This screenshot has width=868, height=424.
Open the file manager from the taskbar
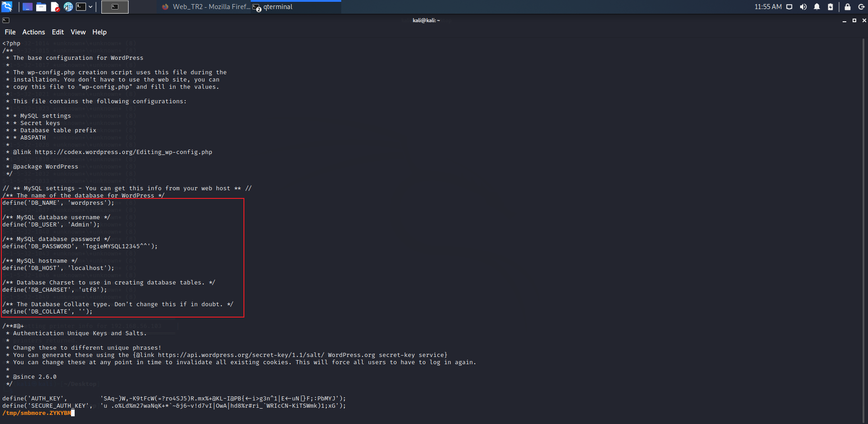tap(41, 7)
